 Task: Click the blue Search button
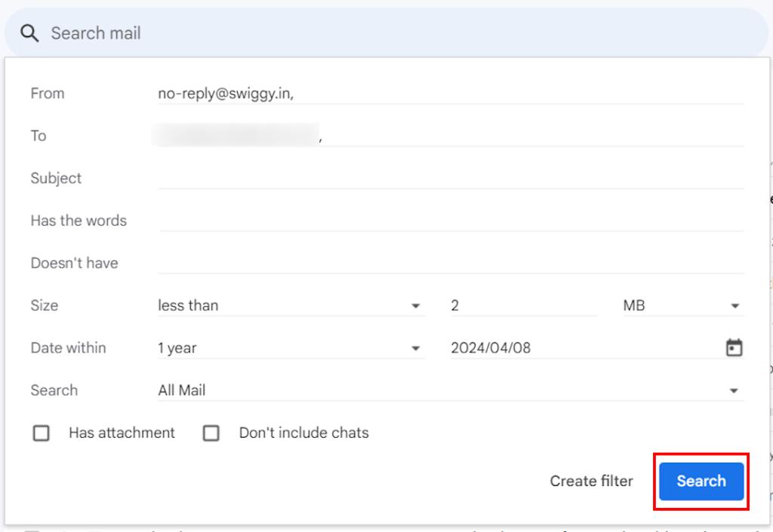coord(701,481)
